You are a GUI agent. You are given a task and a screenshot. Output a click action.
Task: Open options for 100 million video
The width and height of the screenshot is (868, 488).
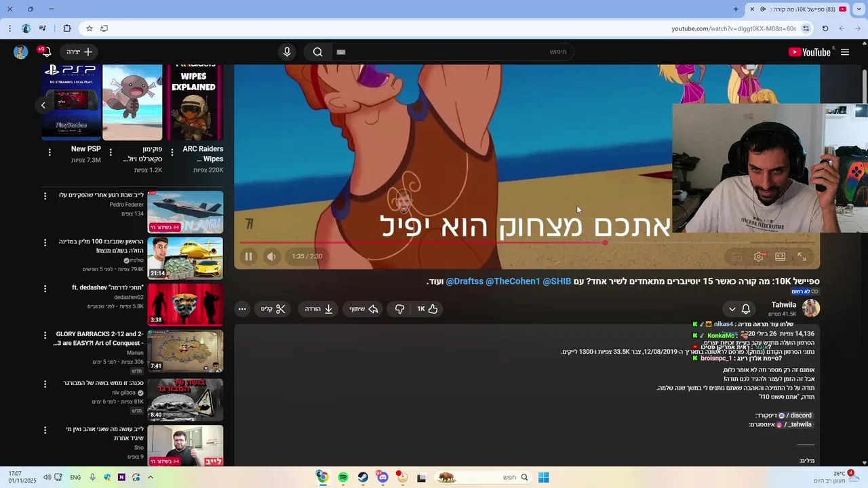point(45,242)
